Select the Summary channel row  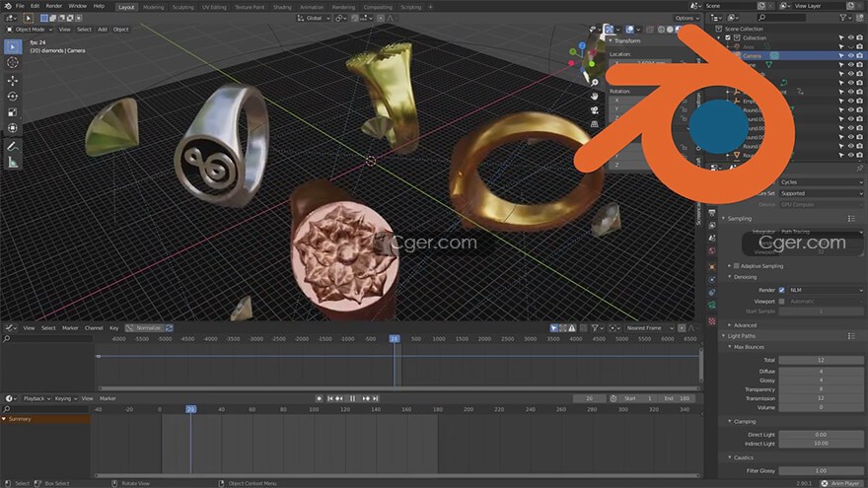pos(45,419)
